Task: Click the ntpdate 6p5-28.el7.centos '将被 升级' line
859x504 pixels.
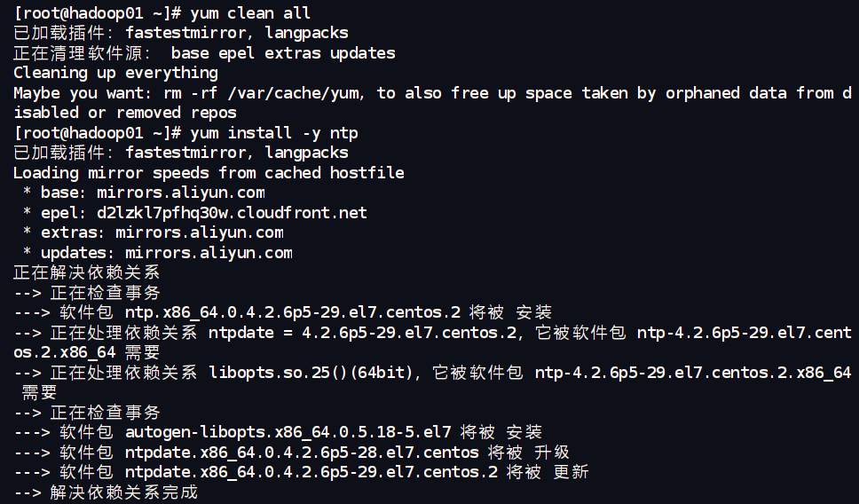Action: [x=291, y=453]
